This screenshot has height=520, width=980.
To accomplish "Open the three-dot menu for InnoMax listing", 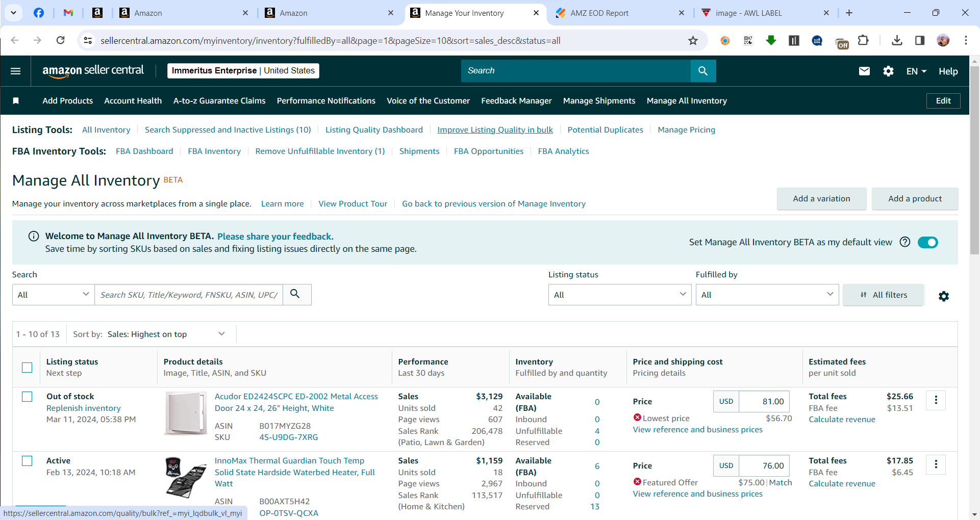I will pos(936,464).
